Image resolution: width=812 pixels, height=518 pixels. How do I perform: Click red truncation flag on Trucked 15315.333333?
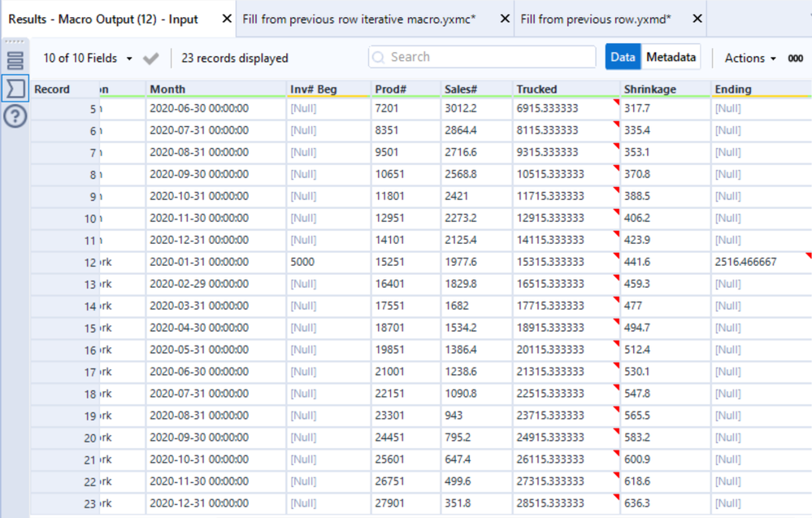pyautogui.click(x=616, y=255)
